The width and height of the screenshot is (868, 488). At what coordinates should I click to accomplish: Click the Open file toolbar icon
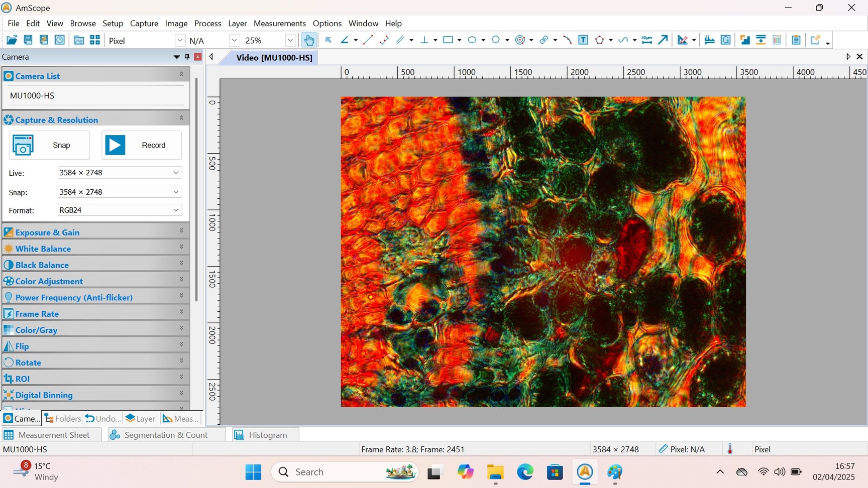(x=12, y=40)
